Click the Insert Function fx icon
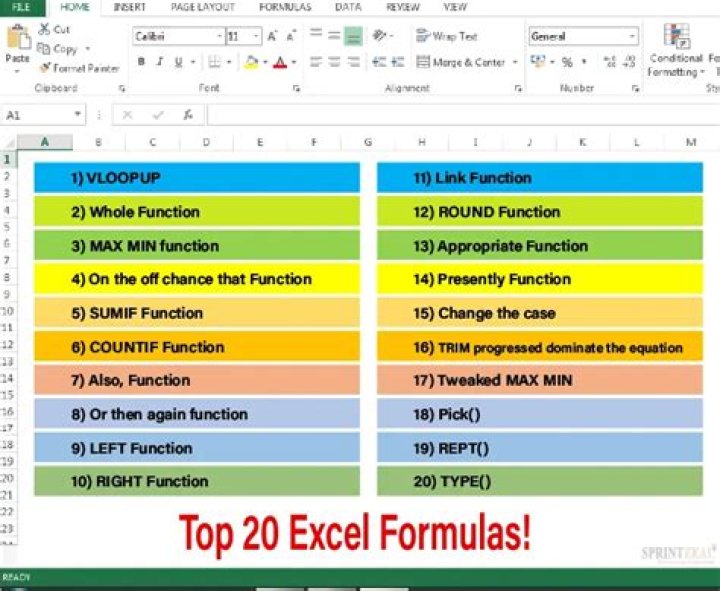The width and height of the screenshot is (720, 591). tap(187, 115)
